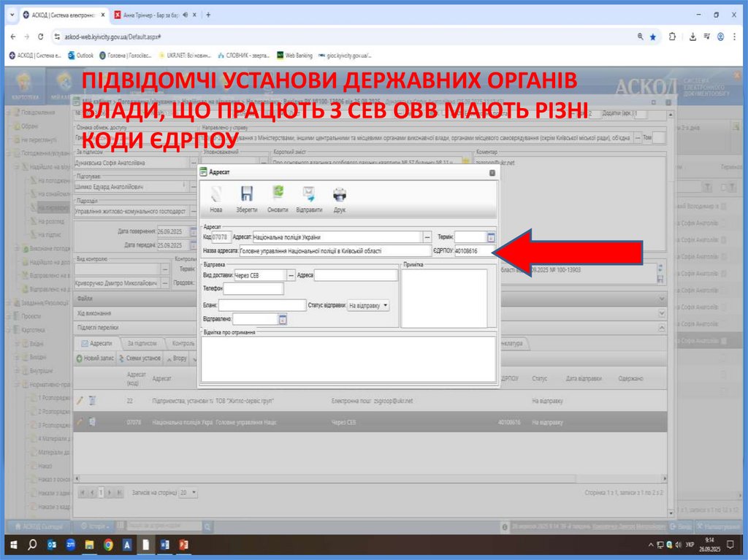Viewport: 748px width, 560px height.
Task: Open lookup button next to Вид доставки field
Action: (x=291, y=275)
